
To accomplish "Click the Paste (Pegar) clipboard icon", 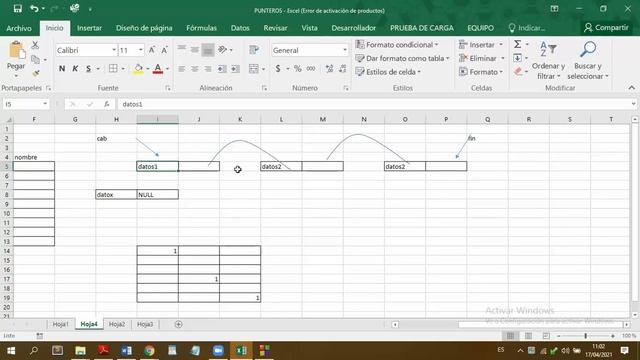I will tap(16, 51).
